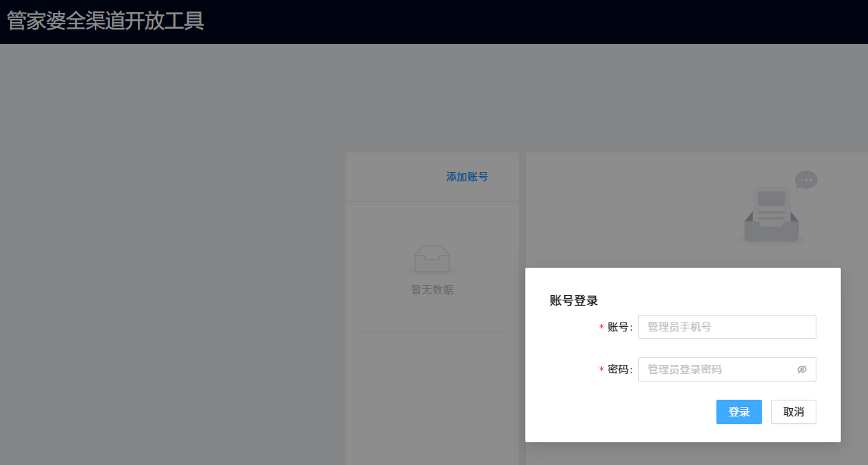Focus the 账号 phone number field
The image size is (868, 465).
coord(727,327)
